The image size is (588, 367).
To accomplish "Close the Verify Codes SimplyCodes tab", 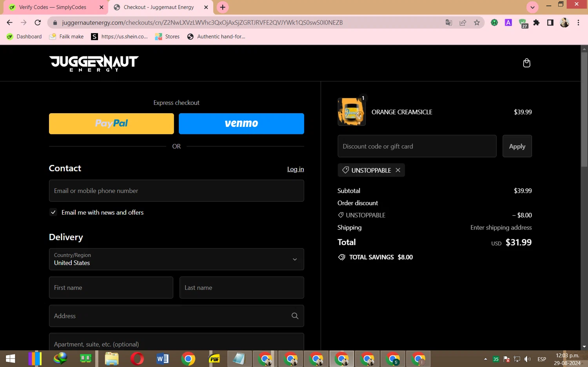I will point(101,7).
